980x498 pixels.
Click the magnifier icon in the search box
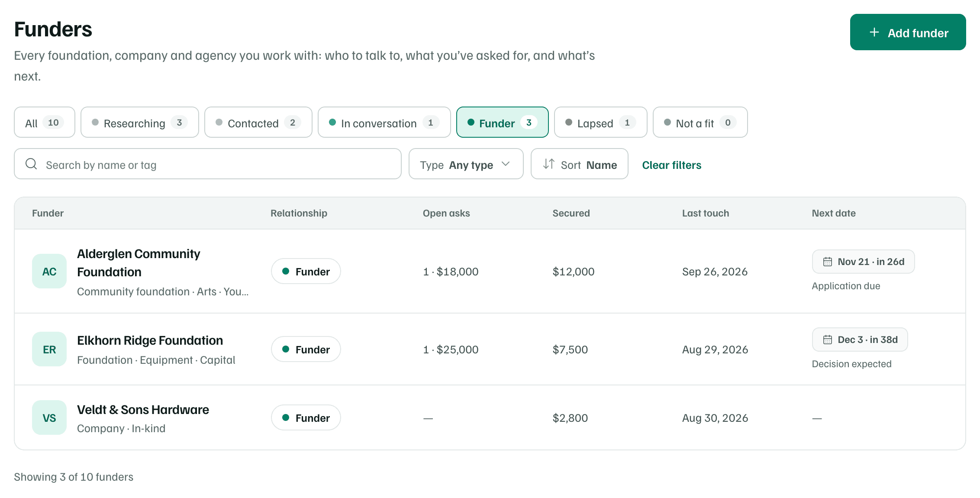pos(31,164)
